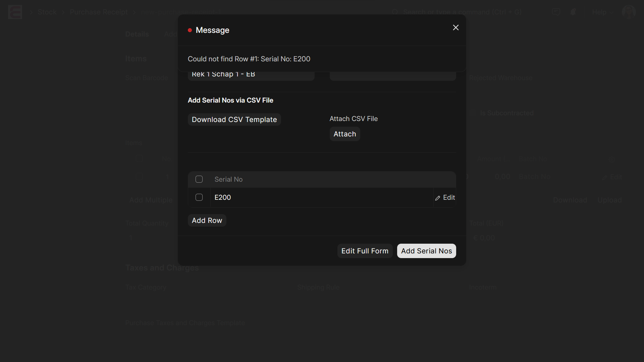
Task: Click the Add Serial Nos button
Action: 426,251
